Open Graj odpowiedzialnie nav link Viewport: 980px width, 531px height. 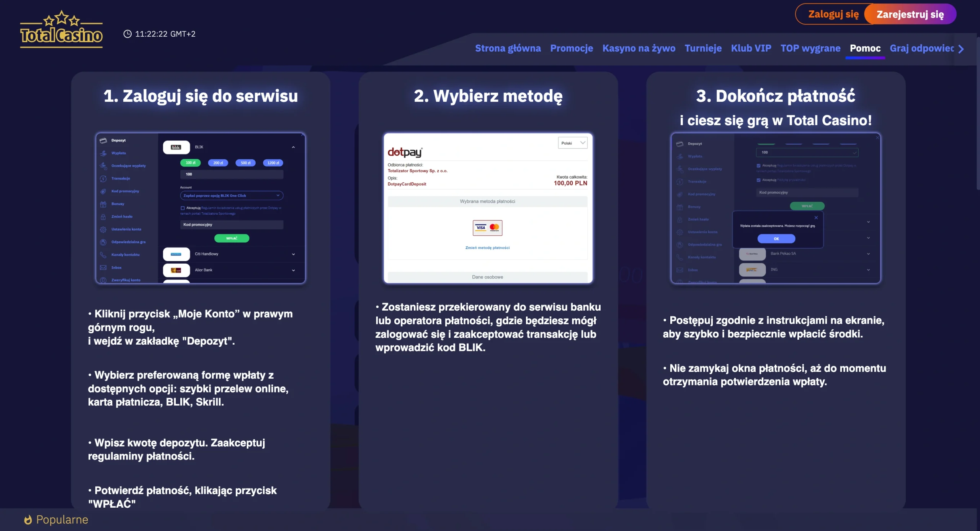(x=922, y=48)
